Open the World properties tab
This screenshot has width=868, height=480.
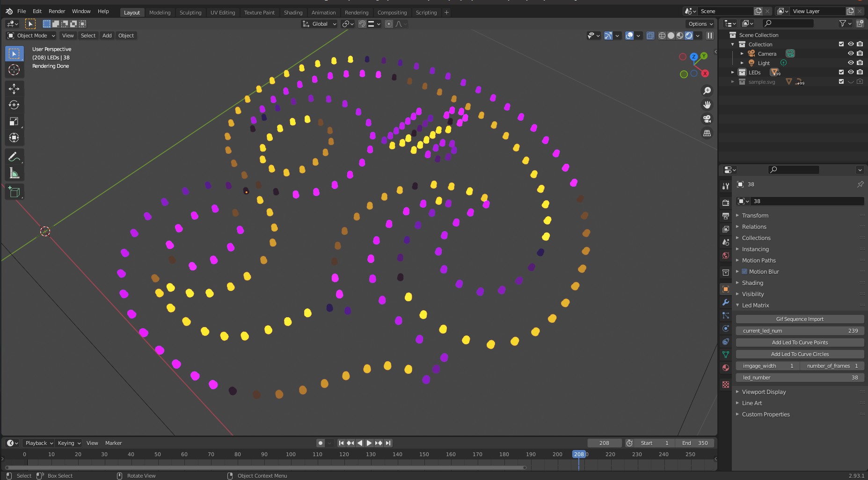point(726,255)
